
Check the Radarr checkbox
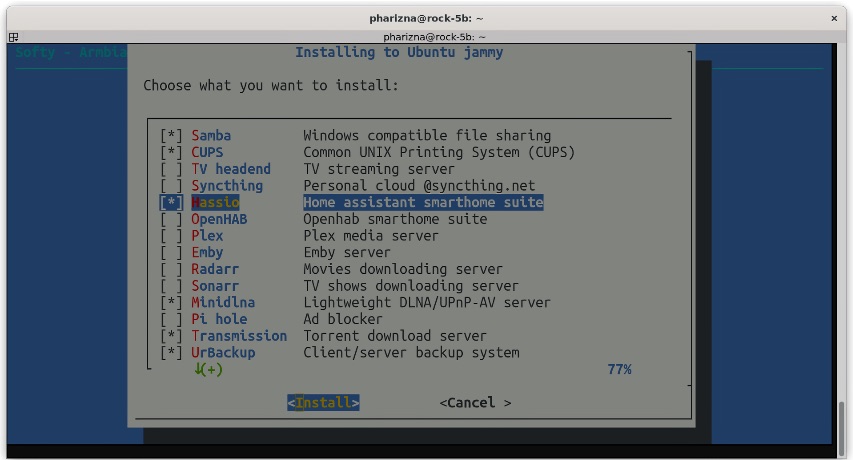[171, 269]
